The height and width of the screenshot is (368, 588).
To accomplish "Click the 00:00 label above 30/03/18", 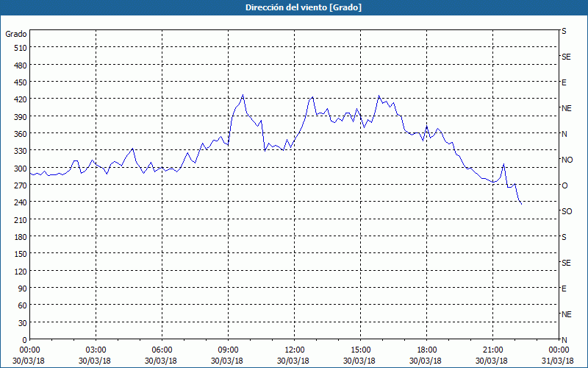I will [29, 350].
